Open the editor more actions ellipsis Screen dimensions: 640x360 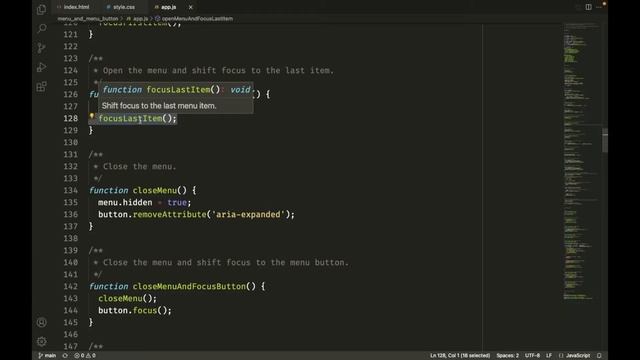click(599, 7)
